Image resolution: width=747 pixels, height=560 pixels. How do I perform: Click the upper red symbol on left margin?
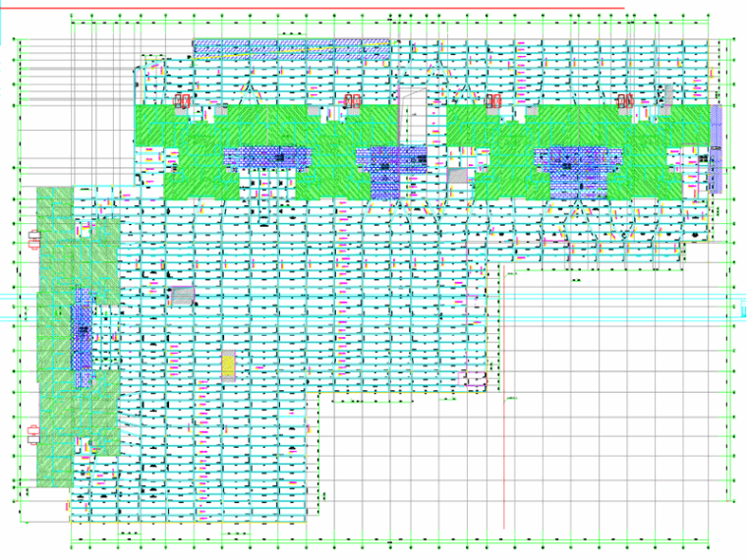35,237
